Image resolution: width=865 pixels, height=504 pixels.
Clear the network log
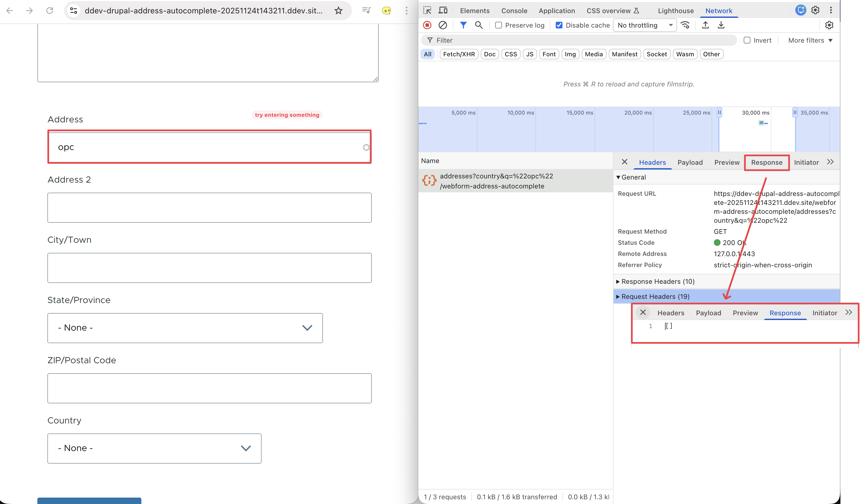[x=443, y=25]
